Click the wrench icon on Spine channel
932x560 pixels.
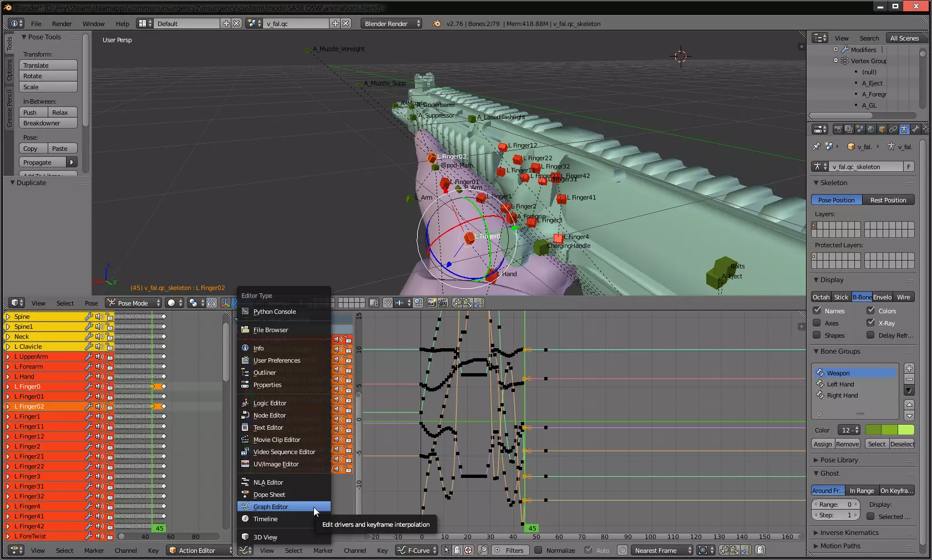pos(88,317)
